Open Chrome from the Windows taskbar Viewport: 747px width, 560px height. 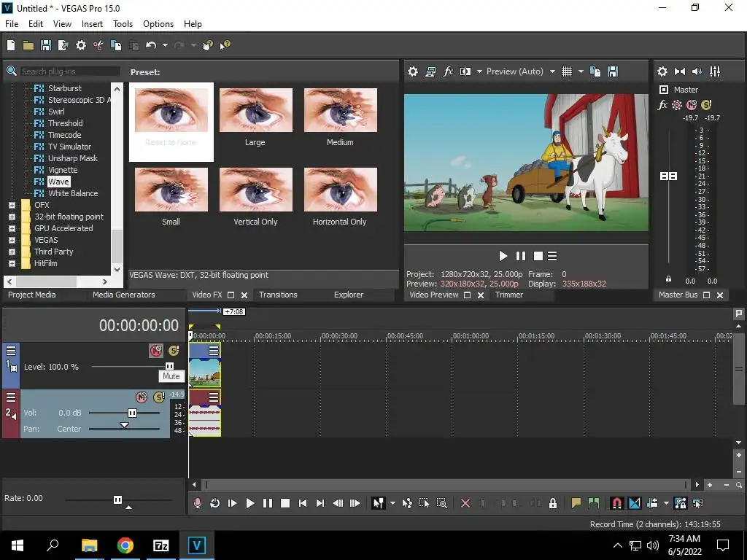click(125, 545)
